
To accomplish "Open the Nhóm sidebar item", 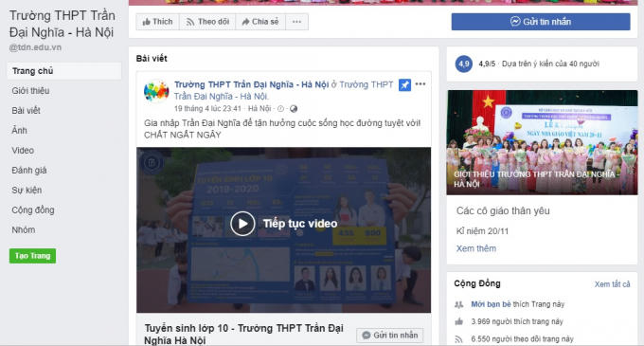I will [24, 229].
